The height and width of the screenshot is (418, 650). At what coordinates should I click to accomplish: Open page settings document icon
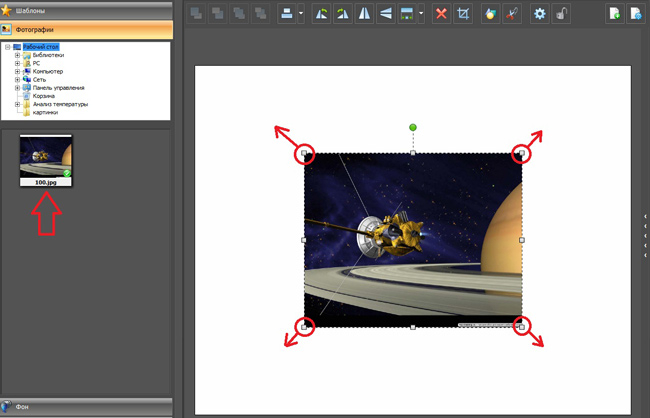tap(636, 14)
